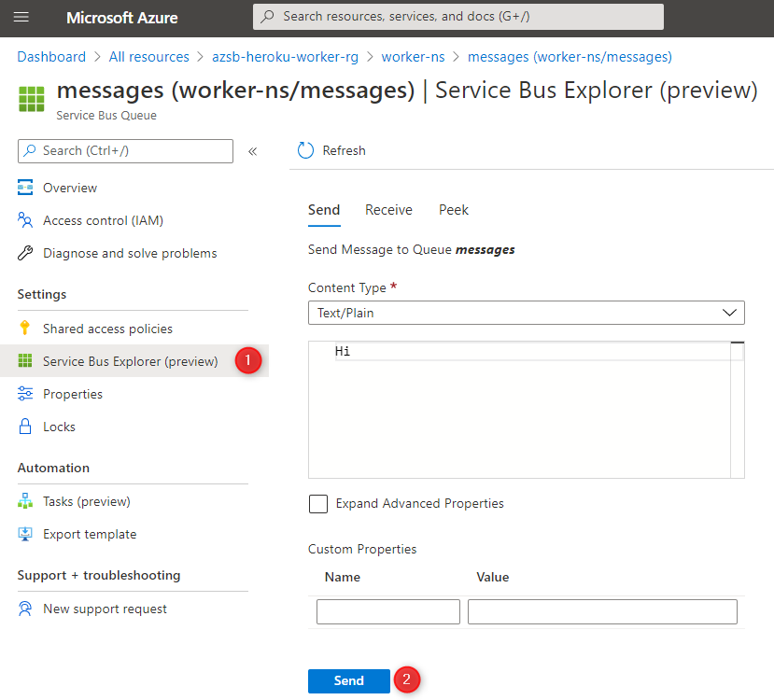Go to worker-ns breadcrumb link
The width and height of the screenshot is (774, 700).
pos(412,57)
